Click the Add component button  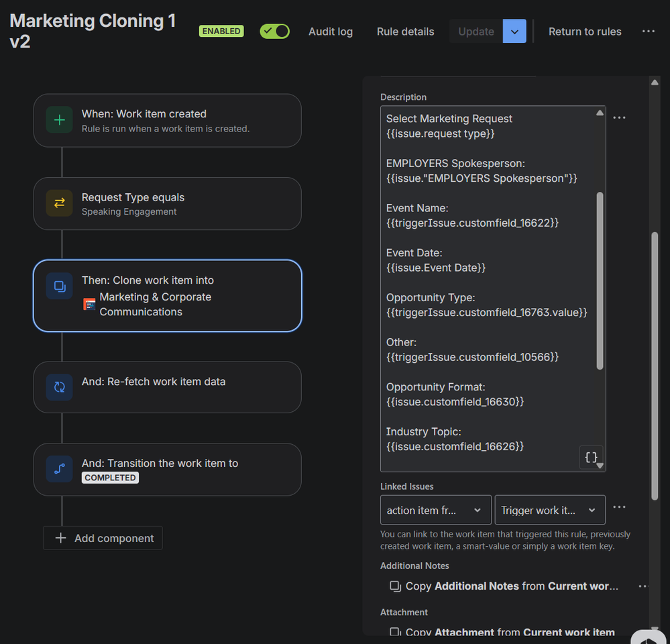(103, 538)
